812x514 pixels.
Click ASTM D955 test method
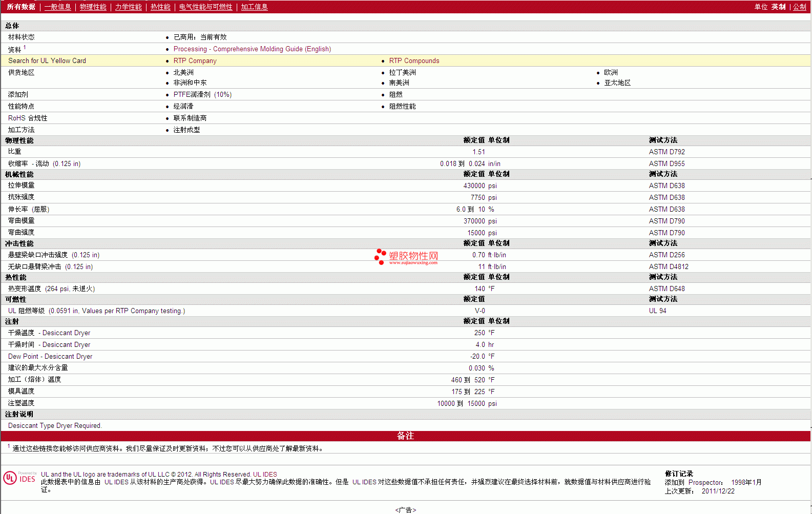(x=667, y=164)
